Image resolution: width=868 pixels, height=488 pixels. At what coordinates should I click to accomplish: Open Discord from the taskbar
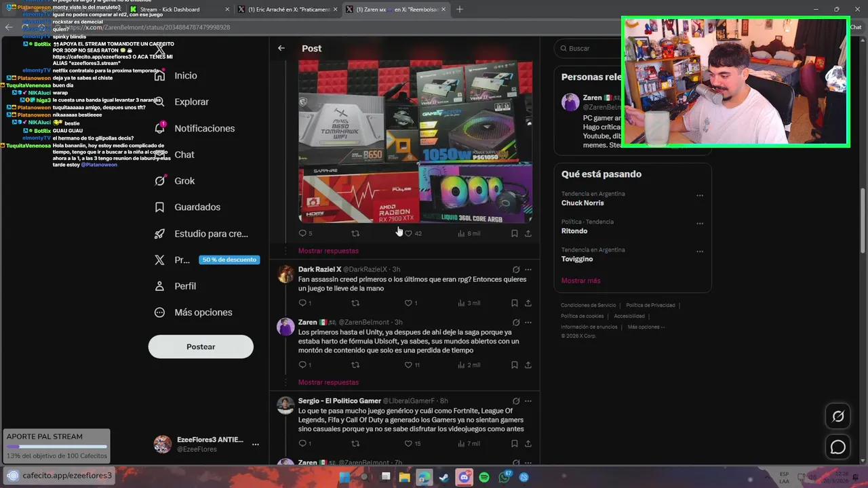464,477
